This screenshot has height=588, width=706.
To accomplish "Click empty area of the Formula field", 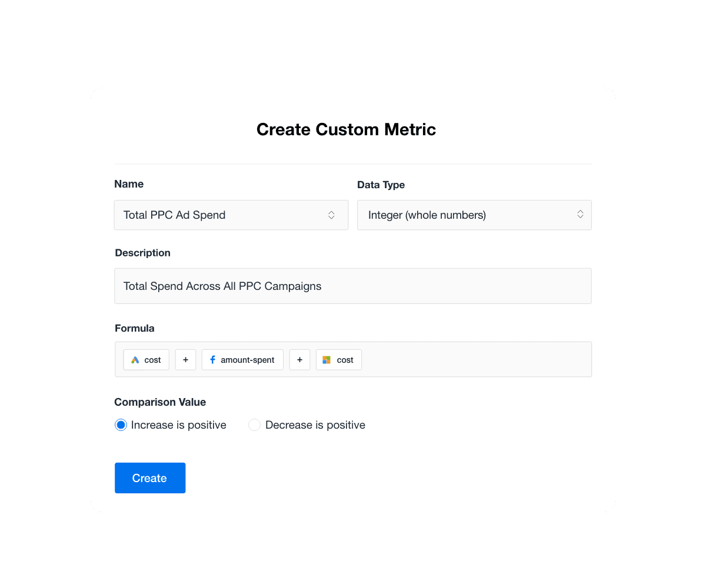I will click(477, 360).
